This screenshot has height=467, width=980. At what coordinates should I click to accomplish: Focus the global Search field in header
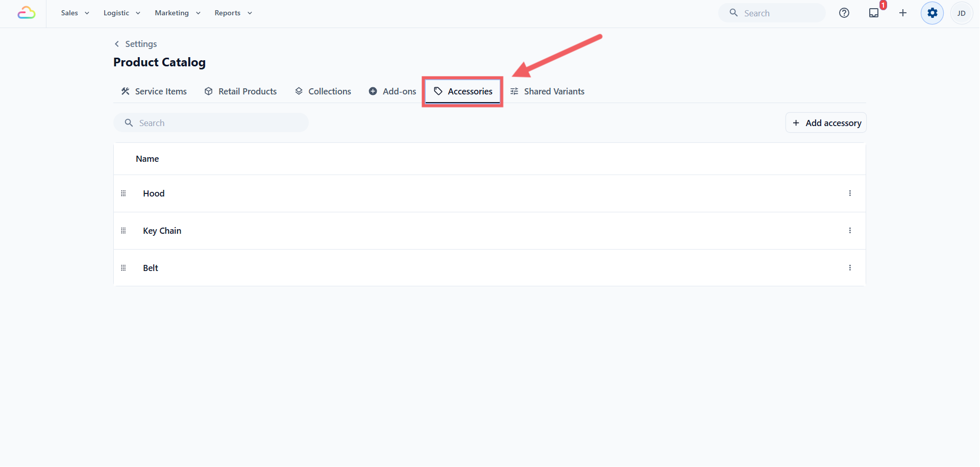772,13
